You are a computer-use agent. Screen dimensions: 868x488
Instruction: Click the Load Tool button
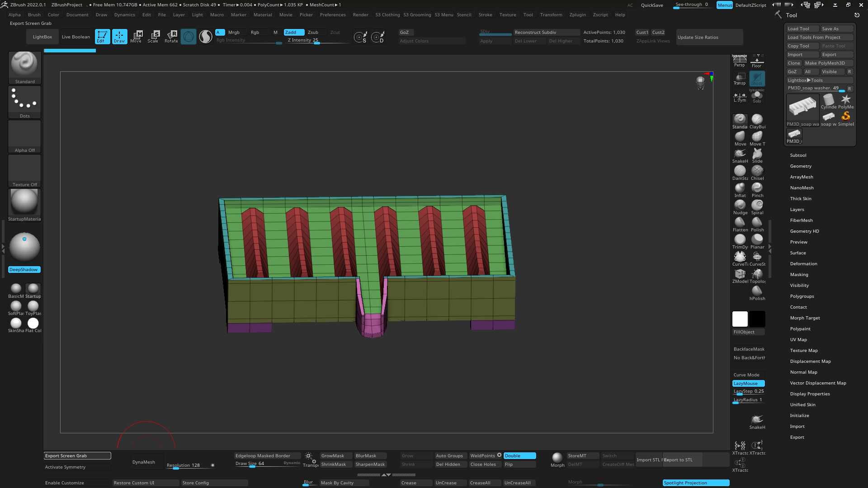click(802, 28)
